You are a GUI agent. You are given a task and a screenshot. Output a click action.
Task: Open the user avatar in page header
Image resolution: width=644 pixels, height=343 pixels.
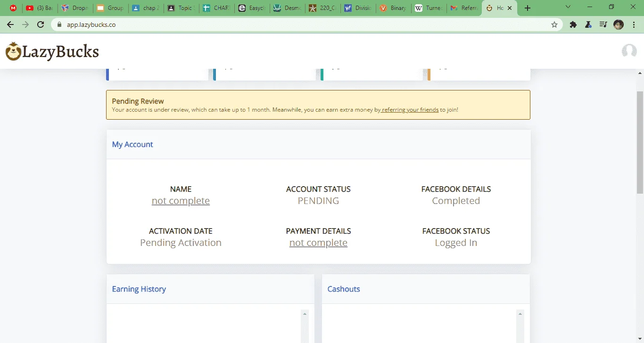click(x=629, y=51)
